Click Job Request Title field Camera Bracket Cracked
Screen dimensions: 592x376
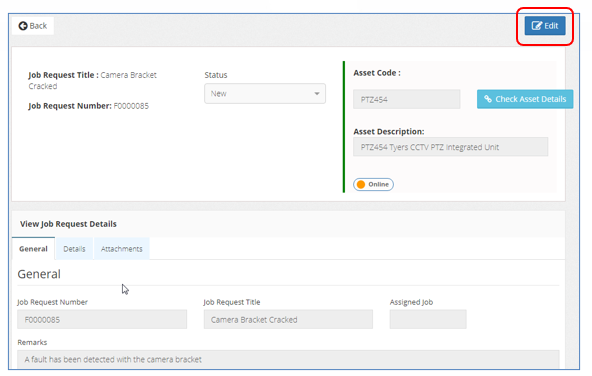288,319
